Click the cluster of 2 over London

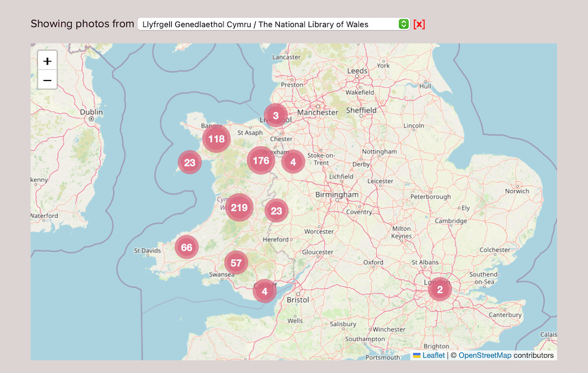coord(439,289)
